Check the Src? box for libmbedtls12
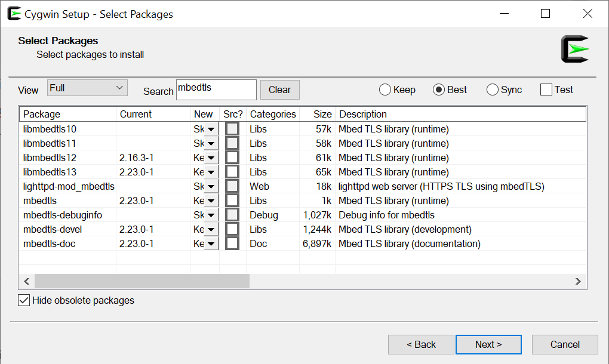This screenshot has width=609, height=364. click(232, 158)
